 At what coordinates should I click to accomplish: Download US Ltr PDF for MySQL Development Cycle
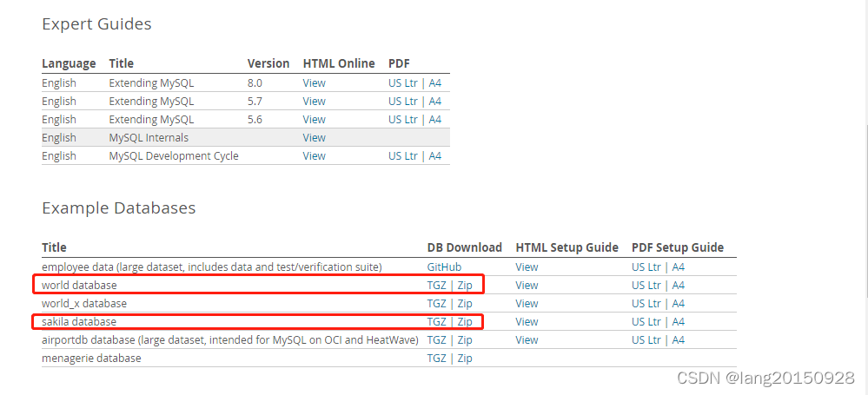[x=403, y=156]
